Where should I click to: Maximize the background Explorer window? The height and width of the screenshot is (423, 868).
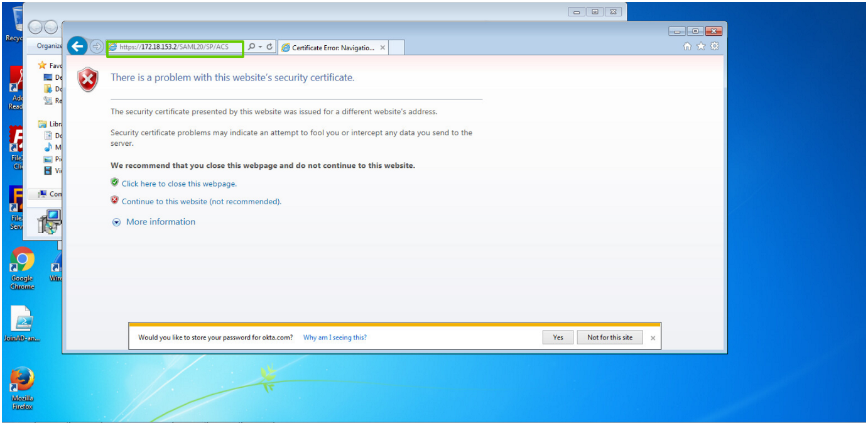595,11
